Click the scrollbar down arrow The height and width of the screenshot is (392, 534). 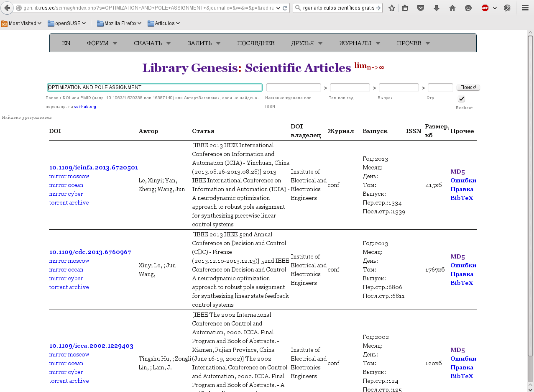(530, 389)
